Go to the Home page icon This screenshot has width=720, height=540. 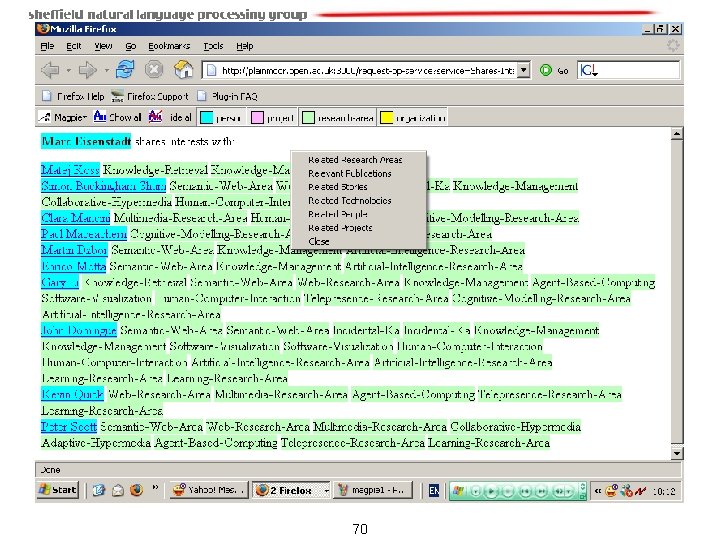(x=183, y=70)
